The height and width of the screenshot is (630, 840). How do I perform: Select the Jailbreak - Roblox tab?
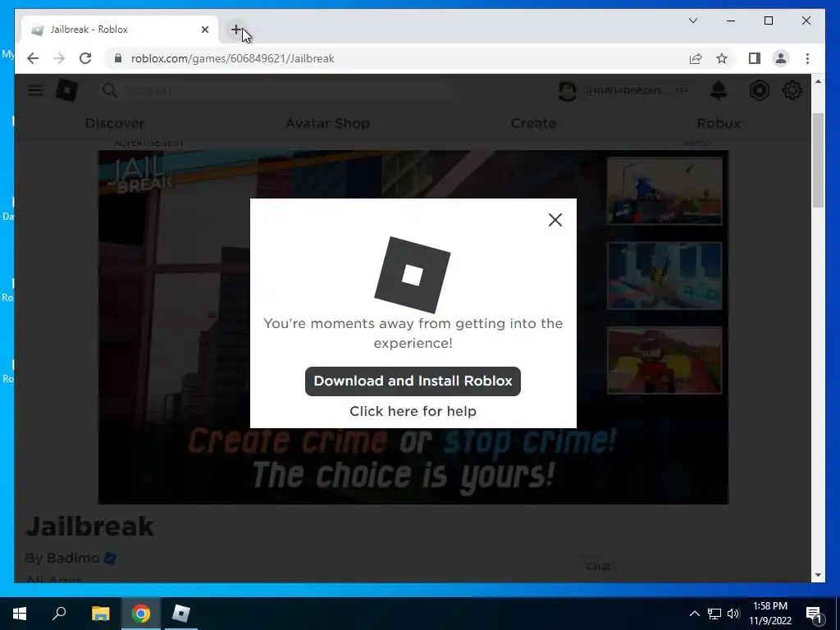(x=120, y=30)
